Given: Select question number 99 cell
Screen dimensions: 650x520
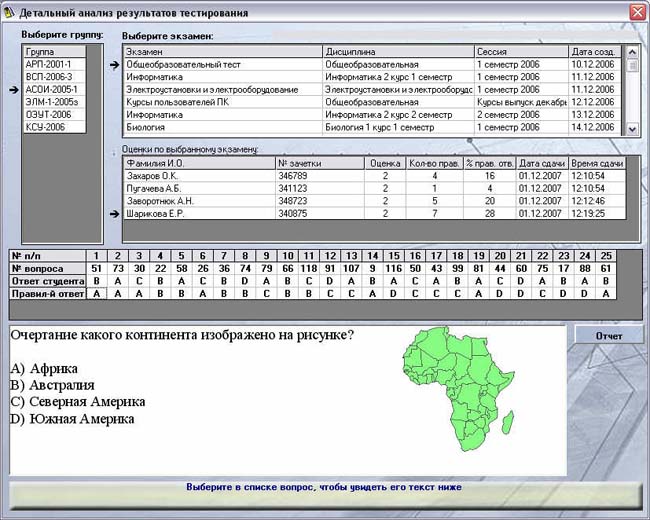Looking at the screenshot, I should click(458, 268).
